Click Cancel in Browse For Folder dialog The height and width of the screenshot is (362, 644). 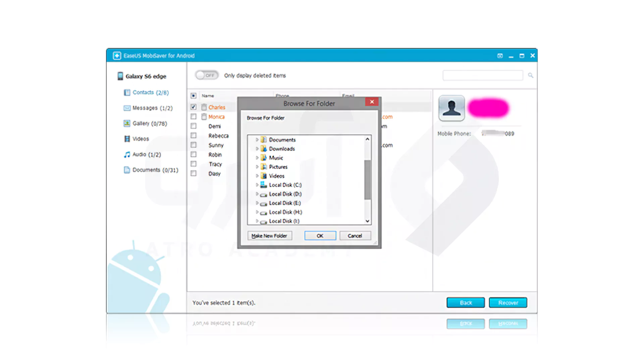[x=355, y=236]
